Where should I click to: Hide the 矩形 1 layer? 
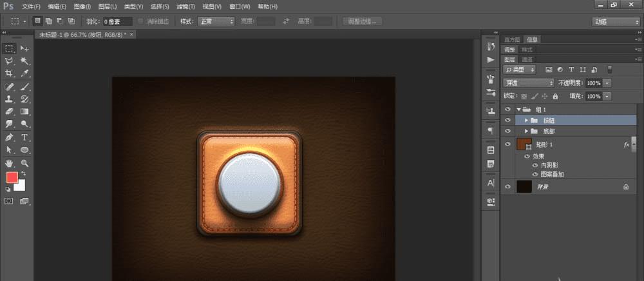click(x=508, y=144)
